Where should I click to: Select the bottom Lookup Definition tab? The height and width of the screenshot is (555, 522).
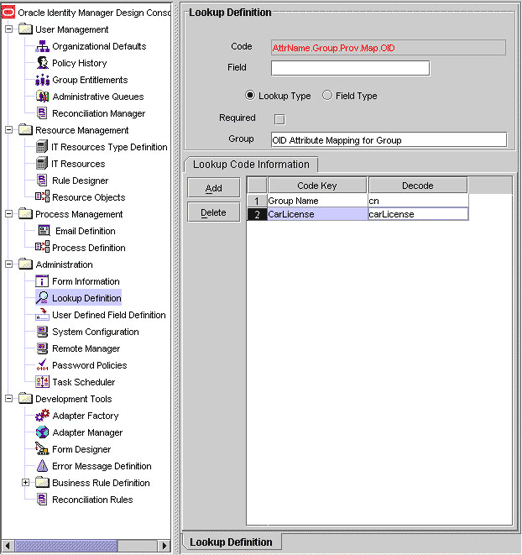coord(231,542)
